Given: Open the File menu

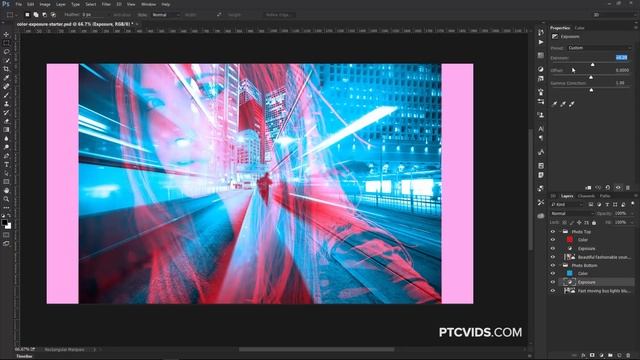Looking at the screenshot, I should click(18, 4).
